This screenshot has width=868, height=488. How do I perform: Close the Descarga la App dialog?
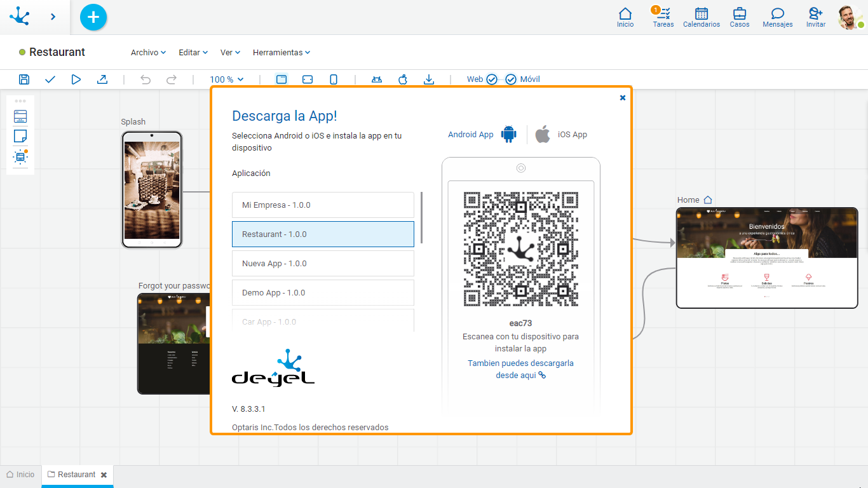tap(623, 97)
